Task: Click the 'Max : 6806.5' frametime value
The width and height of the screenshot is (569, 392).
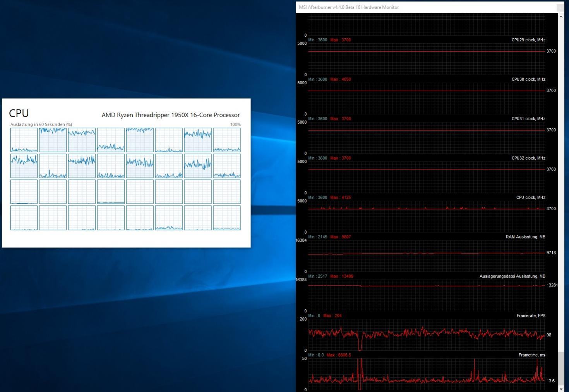Action: point(339,355)
